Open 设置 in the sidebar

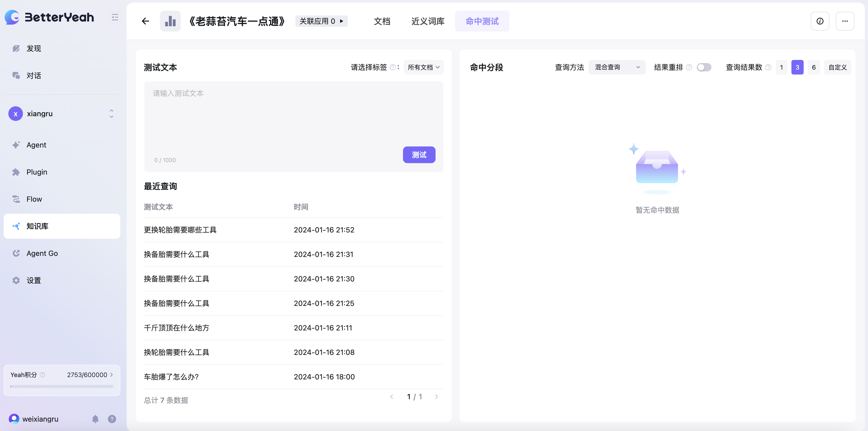62,280
